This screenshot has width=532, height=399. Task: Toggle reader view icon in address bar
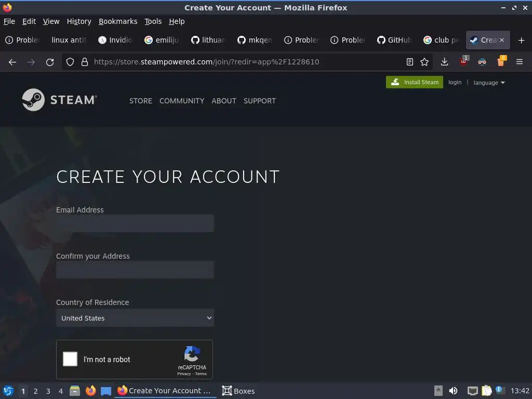pos(410,62)
